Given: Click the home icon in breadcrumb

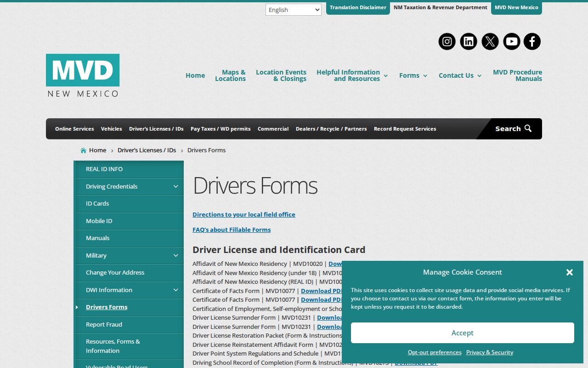Looking at the screenshot, I should (83, 150).
